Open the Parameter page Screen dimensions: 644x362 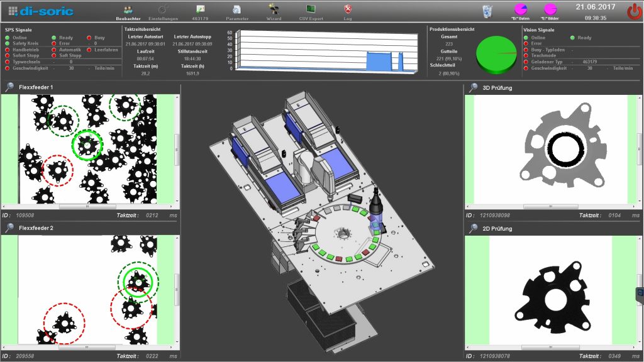(x=236, y=10)
